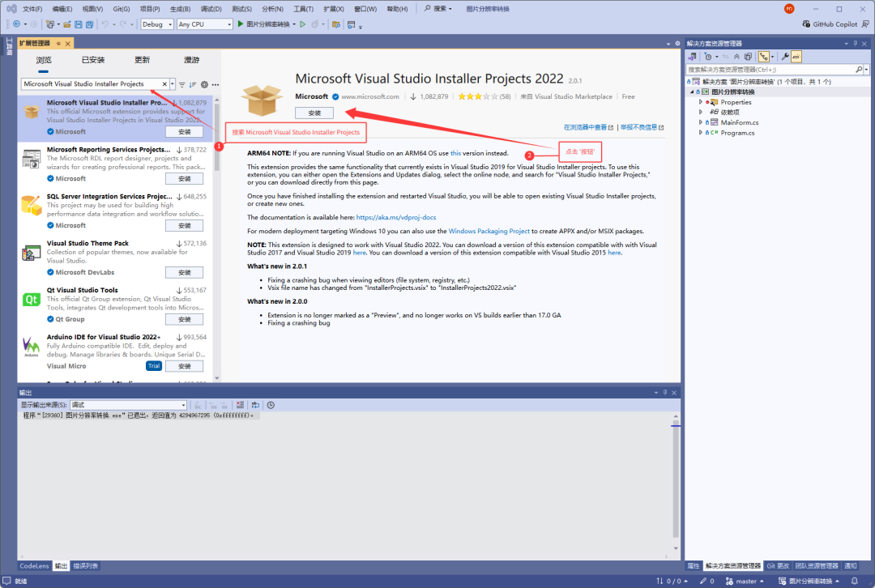Click the star rating in extension details
Image resolution: width=875 pixels, height=588 pixels.
[478, 96]
